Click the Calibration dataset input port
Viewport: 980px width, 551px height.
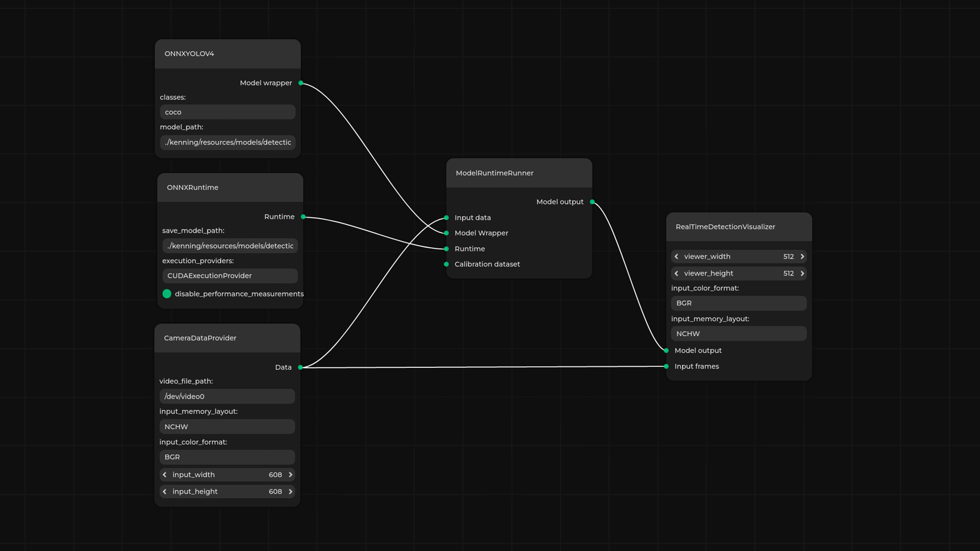tap(446, 264)
